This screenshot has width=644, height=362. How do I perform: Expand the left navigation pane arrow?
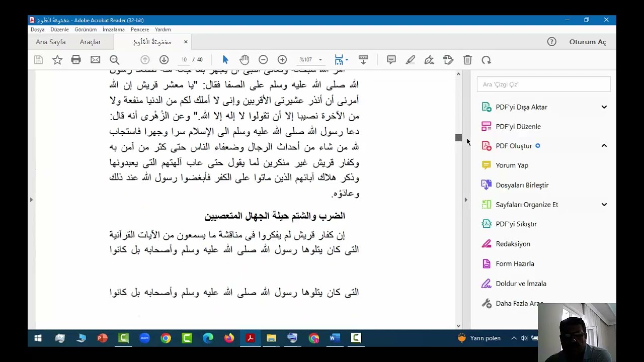point(31,200)
